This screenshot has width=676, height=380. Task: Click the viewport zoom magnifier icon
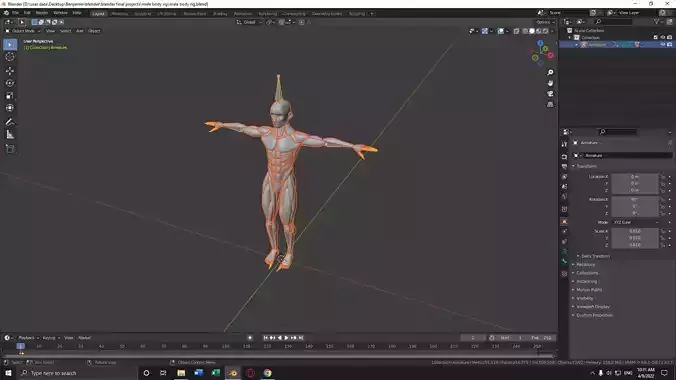(x=550, y=72)
